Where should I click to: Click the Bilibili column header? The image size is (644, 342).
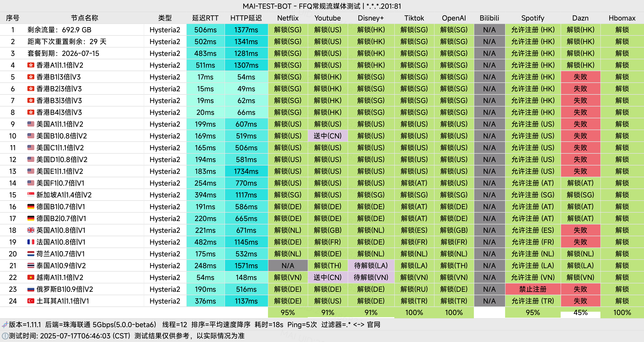point(489,18)
